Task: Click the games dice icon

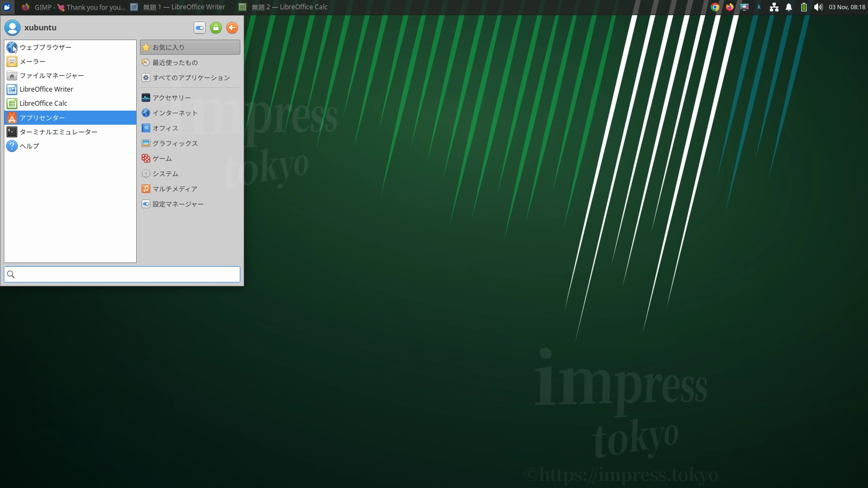Action: point(146,158)
